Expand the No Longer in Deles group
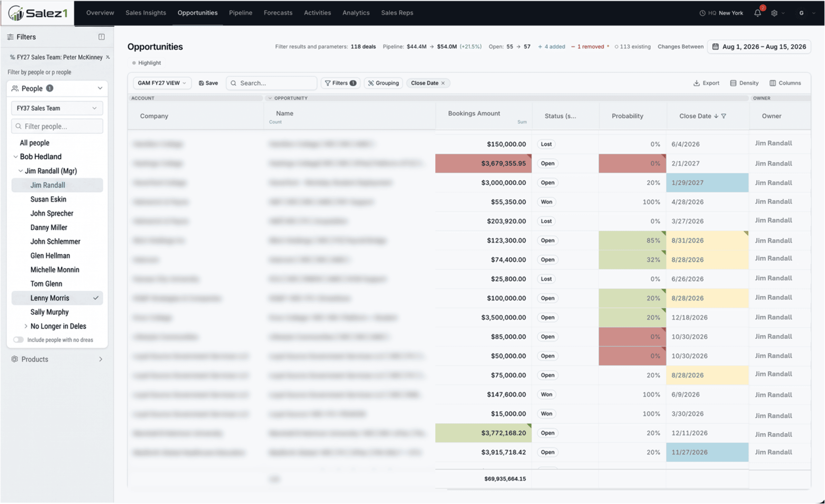This screenshot has width=825, height=504. 26,326
